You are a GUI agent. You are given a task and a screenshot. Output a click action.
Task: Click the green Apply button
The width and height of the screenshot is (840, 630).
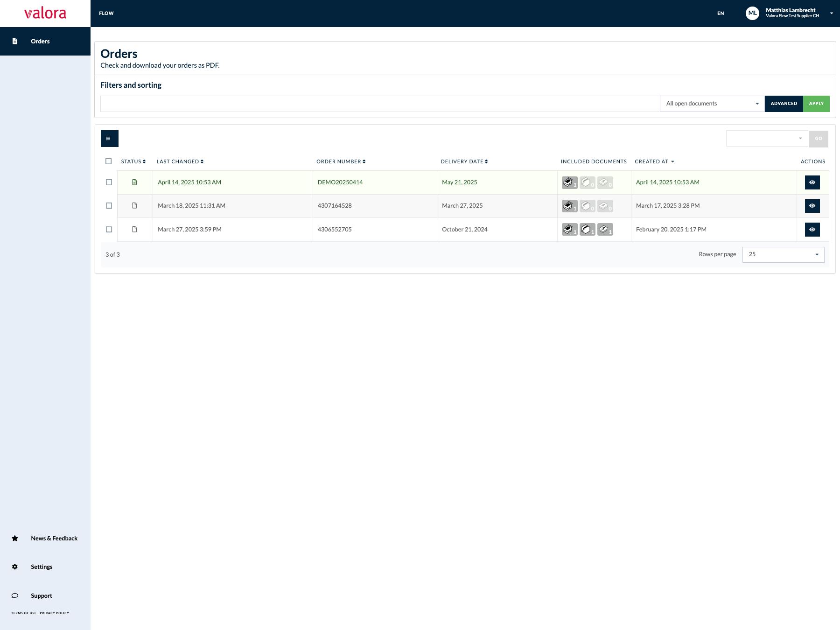tap(816, 104)
